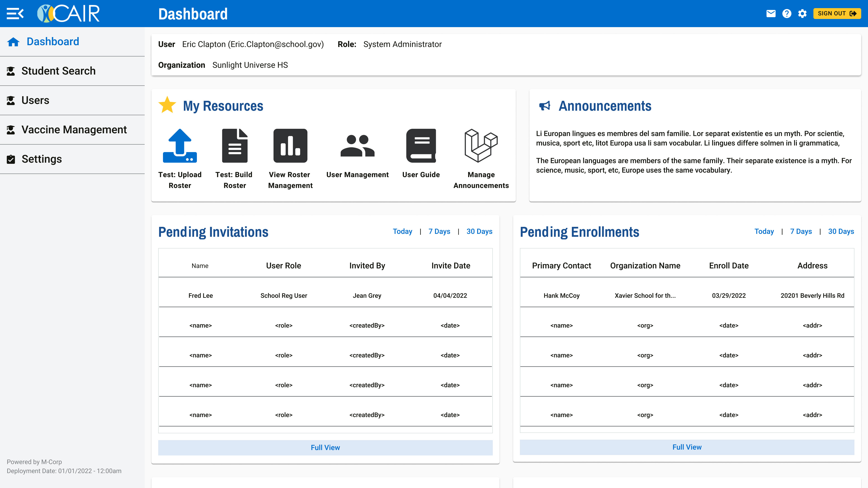
Task: Open View Roster Management chart icon
Action: 290,146
